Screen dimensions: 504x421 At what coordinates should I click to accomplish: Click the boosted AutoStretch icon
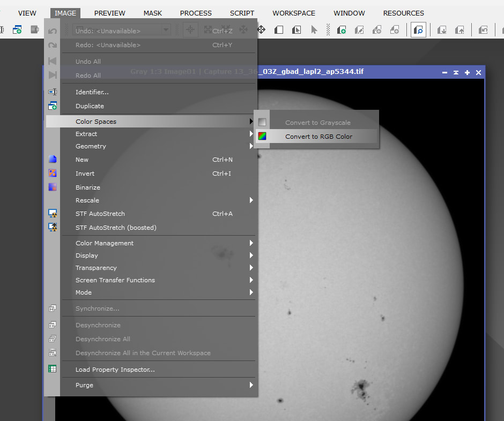pyautogui.click(x=53, y=227)
